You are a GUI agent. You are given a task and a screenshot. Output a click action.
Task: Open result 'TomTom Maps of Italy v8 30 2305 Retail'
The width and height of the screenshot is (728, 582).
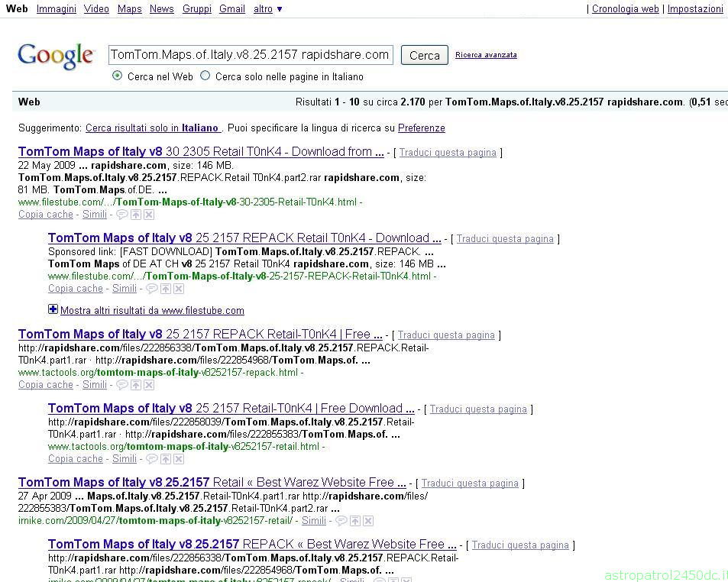point(201,152)
